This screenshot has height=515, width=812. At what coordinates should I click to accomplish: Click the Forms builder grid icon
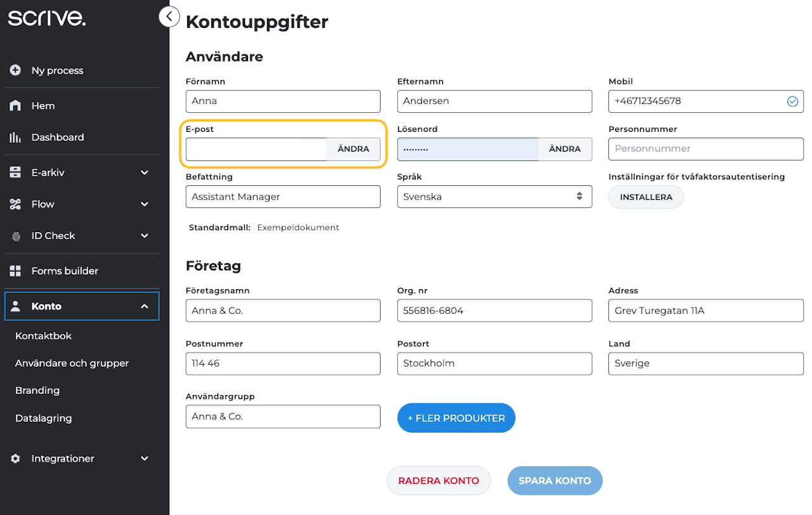pyautogui.click(x=16, y=271)
